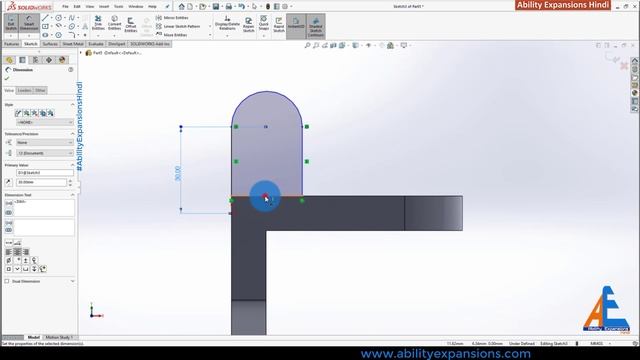Switch to the Evaluate ribbon tab

[x=96, y=44]
